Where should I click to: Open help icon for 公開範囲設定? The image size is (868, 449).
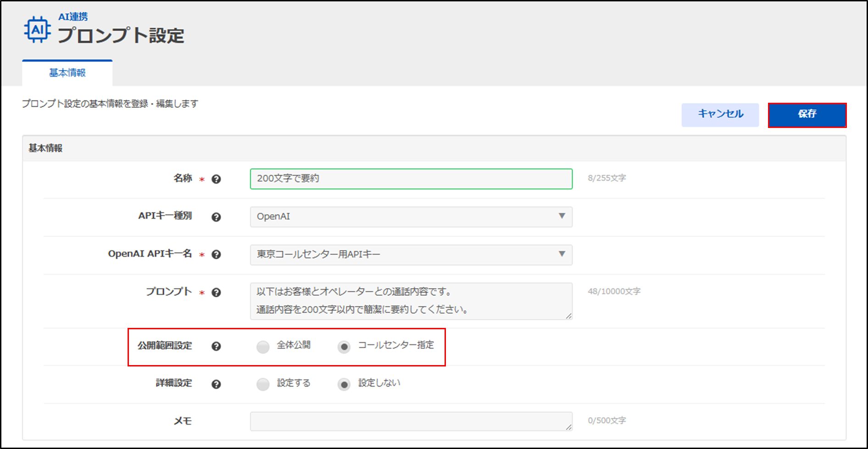pyautogui.click(x=216, y=346)
